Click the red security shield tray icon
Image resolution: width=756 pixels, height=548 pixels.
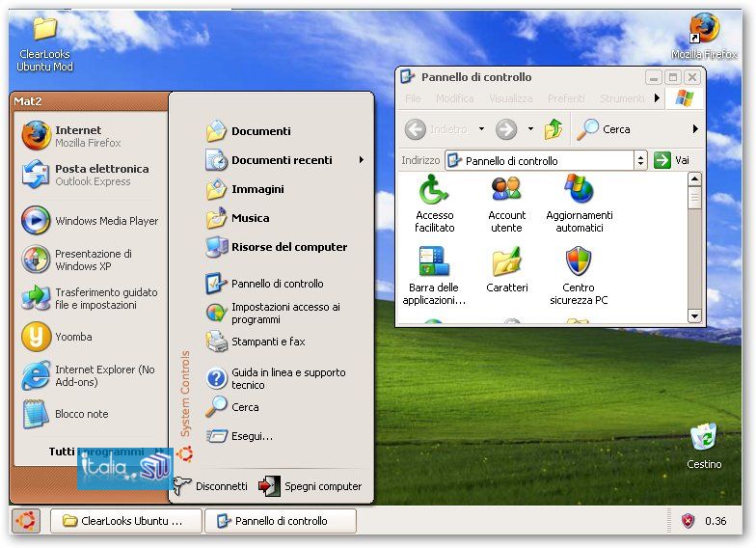tap(688, 521)
